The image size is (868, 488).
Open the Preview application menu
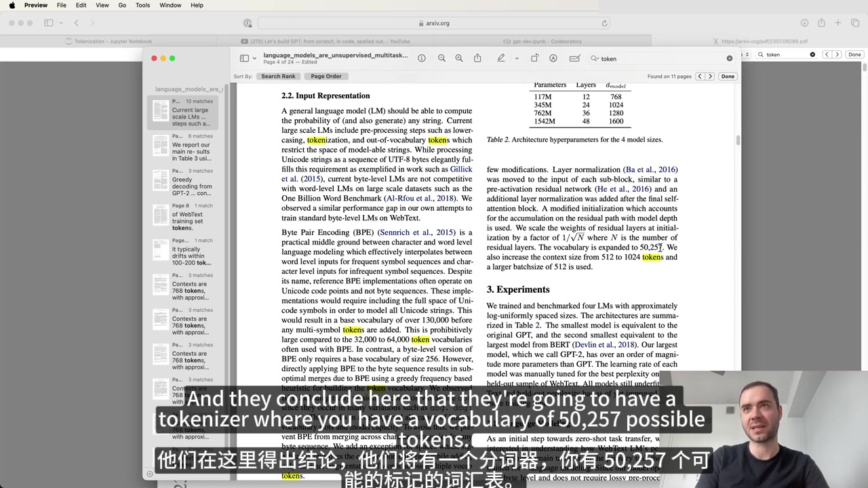(x=36, y=5)
